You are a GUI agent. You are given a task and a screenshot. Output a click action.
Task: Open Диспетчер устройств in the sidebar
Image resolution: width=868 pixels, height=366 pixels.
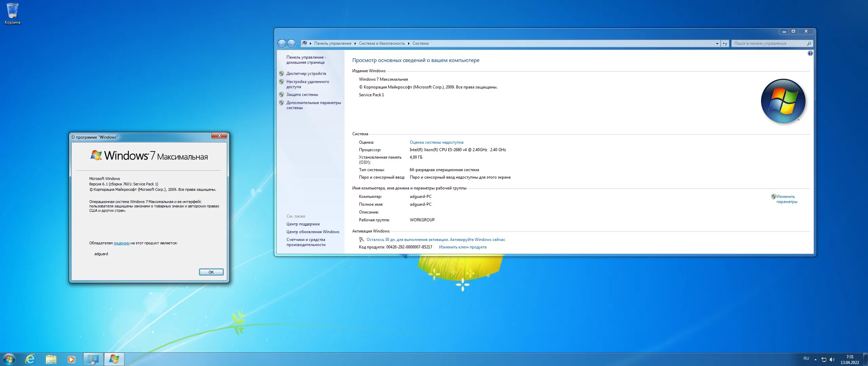coord(306,74)
